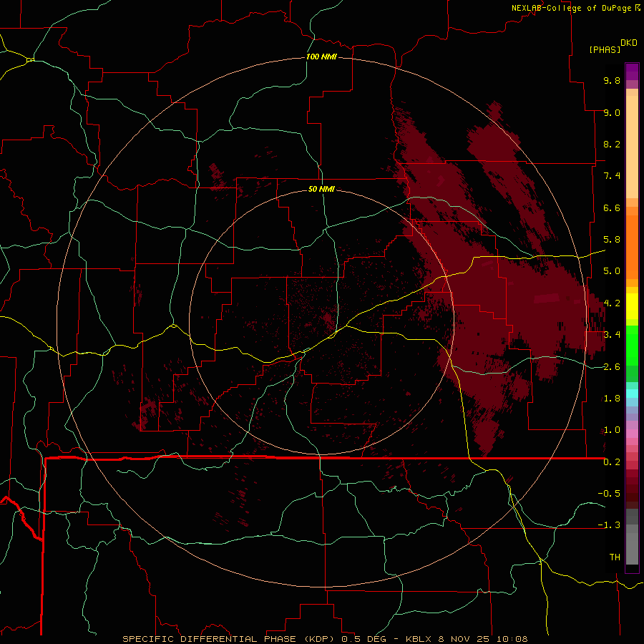Click the bright green segment of the color bar
This screenshot has width=644, height=644.
(632, 346)
